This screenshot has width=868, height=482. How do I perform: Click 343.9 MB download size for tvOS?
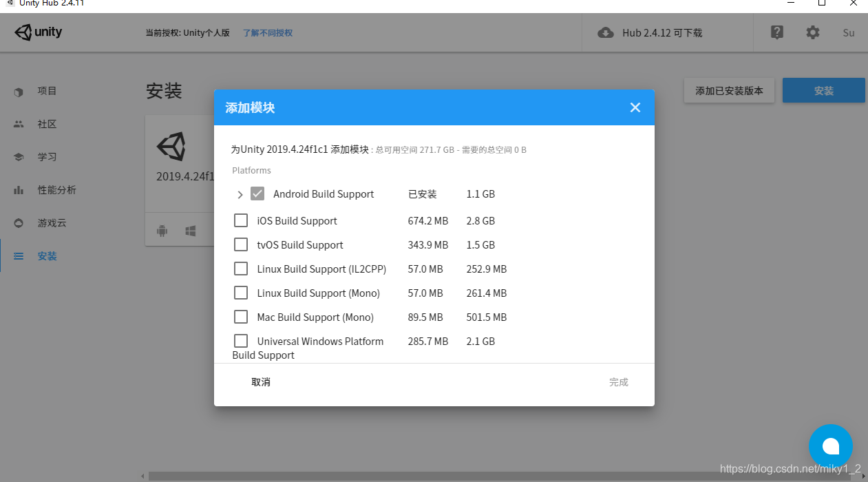(x=428, y=245)
